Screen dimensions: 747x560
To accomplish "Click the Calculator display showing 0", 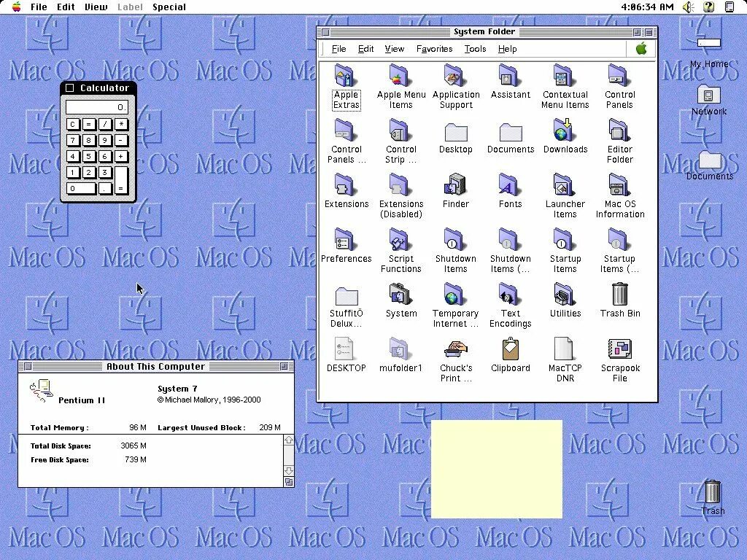I will click(97, 106).
